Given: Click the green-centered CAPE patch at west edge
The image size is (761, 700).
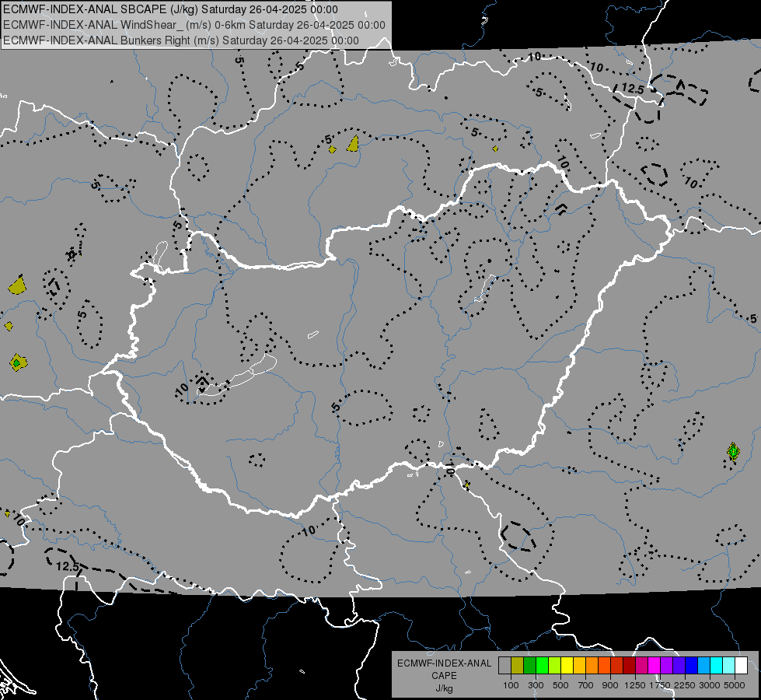Looking at the screenshot, I should point(18,362).
